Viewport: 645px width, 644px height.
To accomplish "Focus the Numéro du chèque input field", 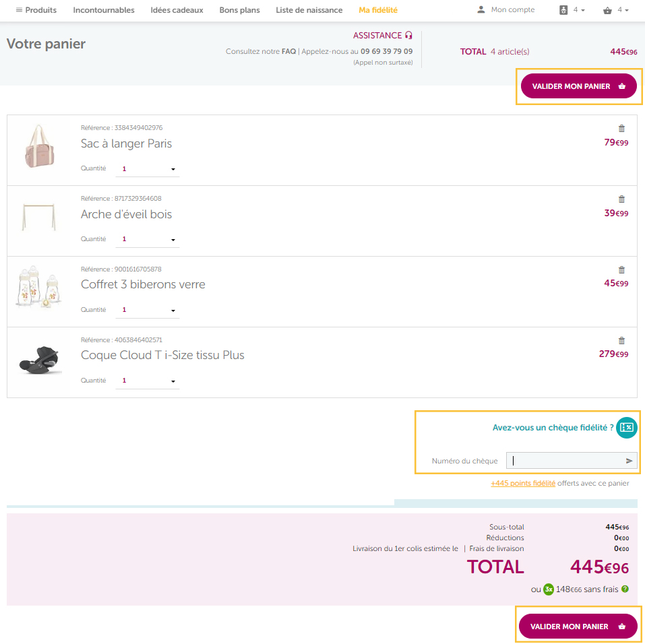I will pyautogui.click(x=572, y=461).
